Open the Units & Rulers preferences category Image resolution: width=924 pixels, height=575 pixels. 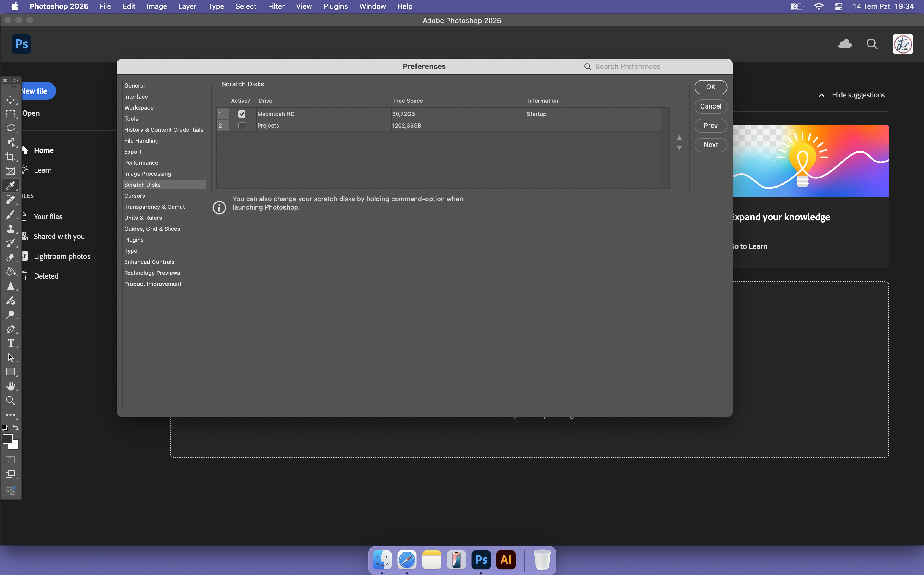[164, 218]
